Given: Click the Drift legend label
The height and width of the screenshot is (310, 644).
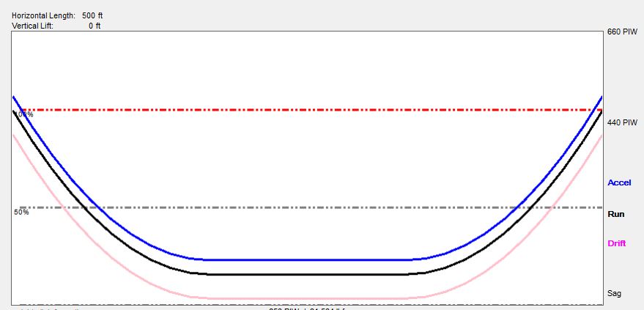Looking at the screenshot, I should point(617,243).
